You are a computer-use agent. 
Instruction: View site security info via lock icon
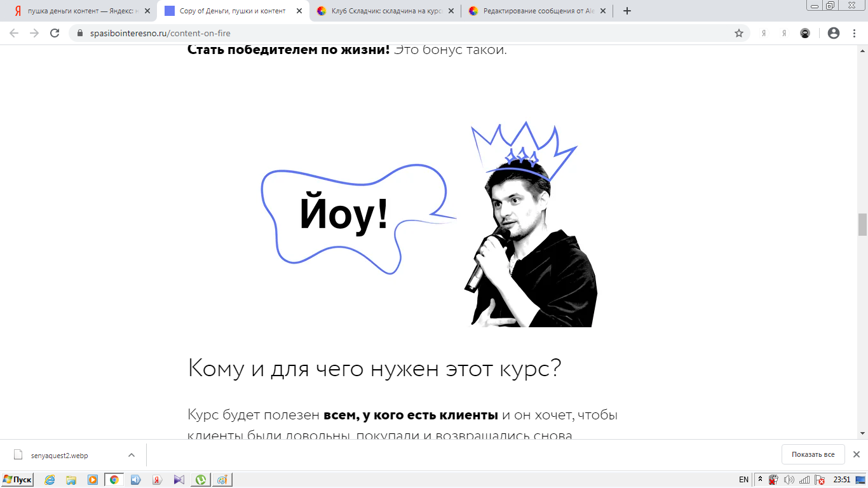coord(80,33)
